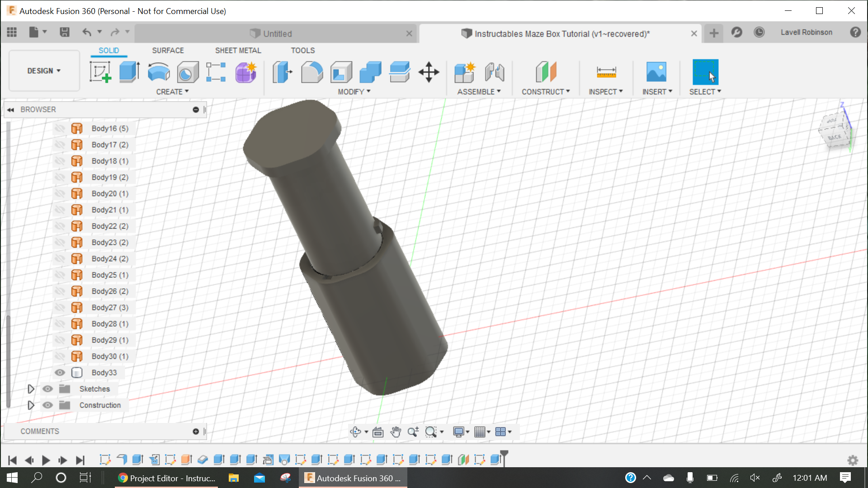
Task: Open the Lavell Robinson account menu
Action: coord(806,33)
